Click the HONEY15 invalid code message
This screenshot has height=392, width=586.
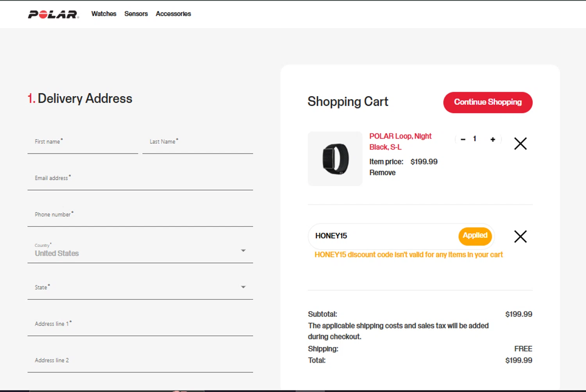click(409, 255)
